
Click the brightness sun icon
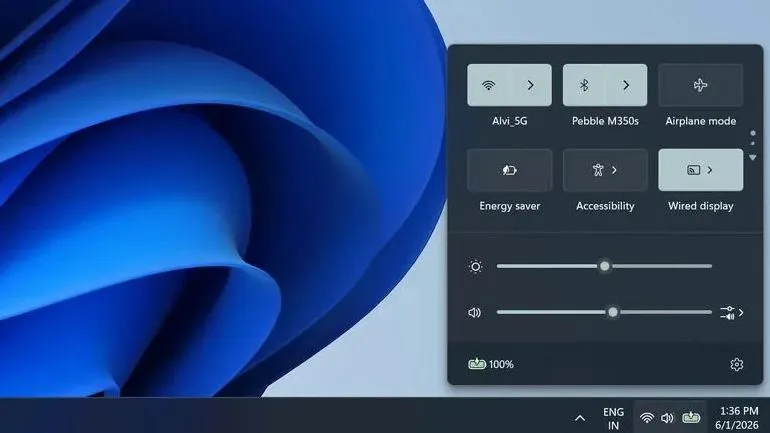pyautogui.click(x=475, y=267)
